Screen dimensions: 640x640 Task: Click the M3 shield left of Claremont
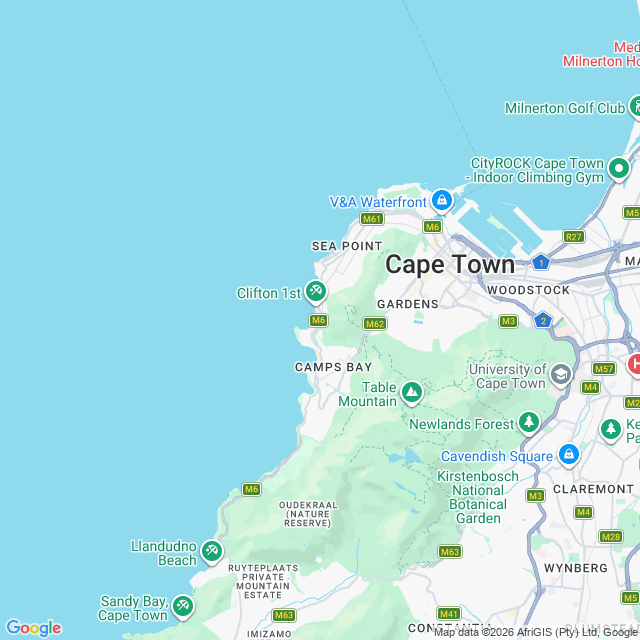click(535, 496)
